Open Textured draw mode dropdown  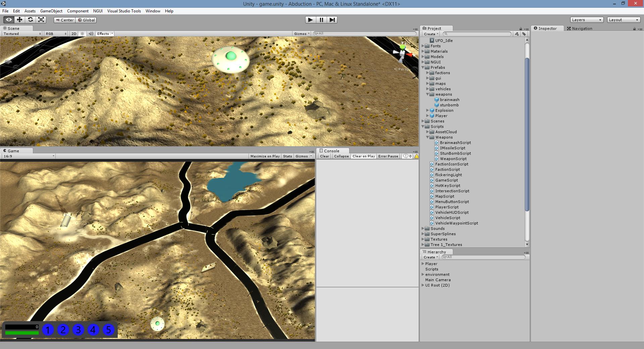pyautogui.click(x=22, y=34)
